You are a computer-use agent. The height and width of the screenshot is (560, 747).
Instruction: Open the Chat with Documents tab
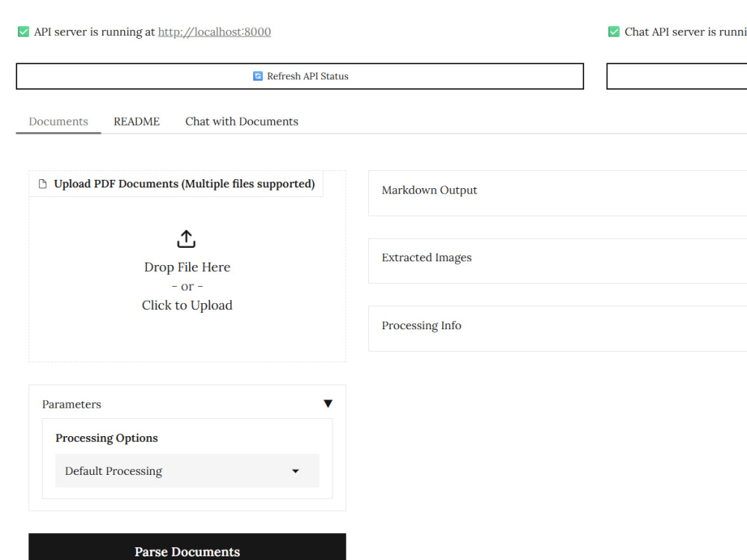[241, 122]
